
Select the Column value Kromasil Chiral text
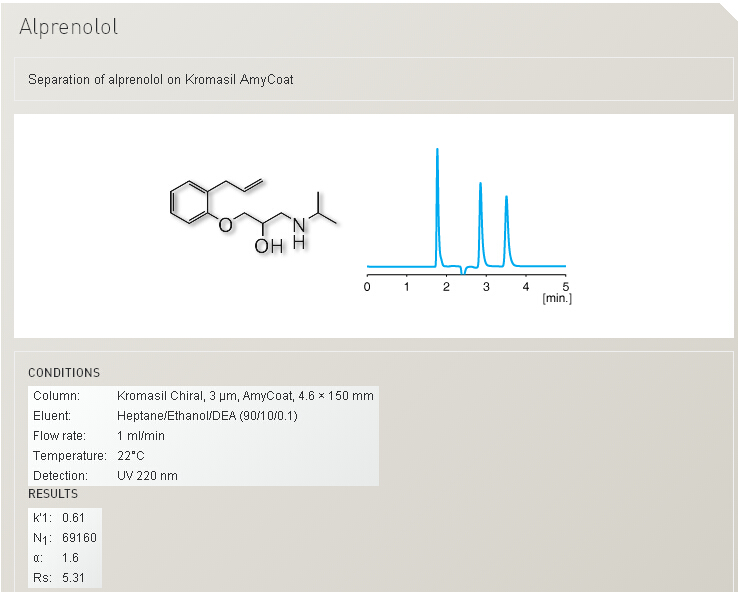245,396
